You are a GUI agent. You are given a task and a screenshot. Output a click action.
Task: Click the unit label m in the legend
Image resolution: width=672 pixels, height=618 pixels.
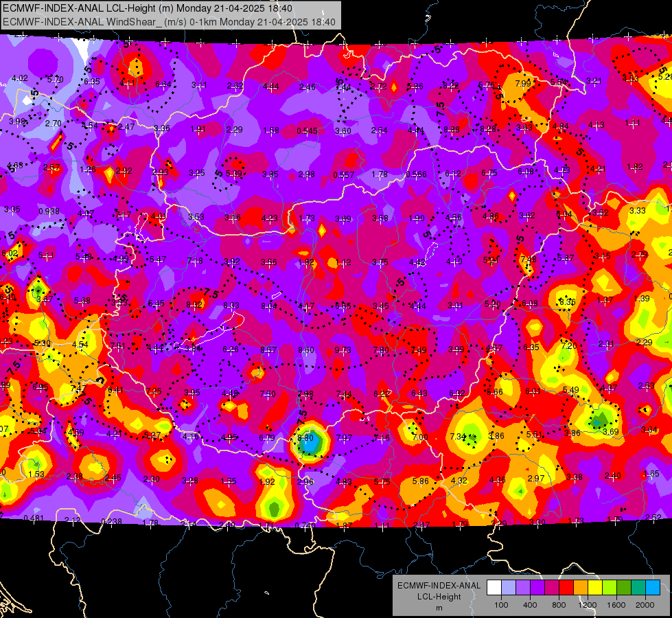click(x=439, y=608)
